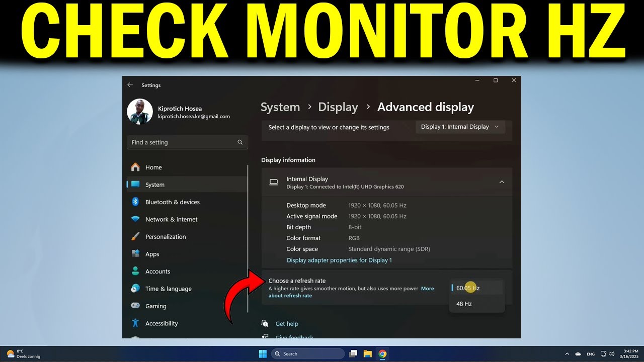Click the taskbar Search box
This screenshot has height=362, width=644.
308,354
